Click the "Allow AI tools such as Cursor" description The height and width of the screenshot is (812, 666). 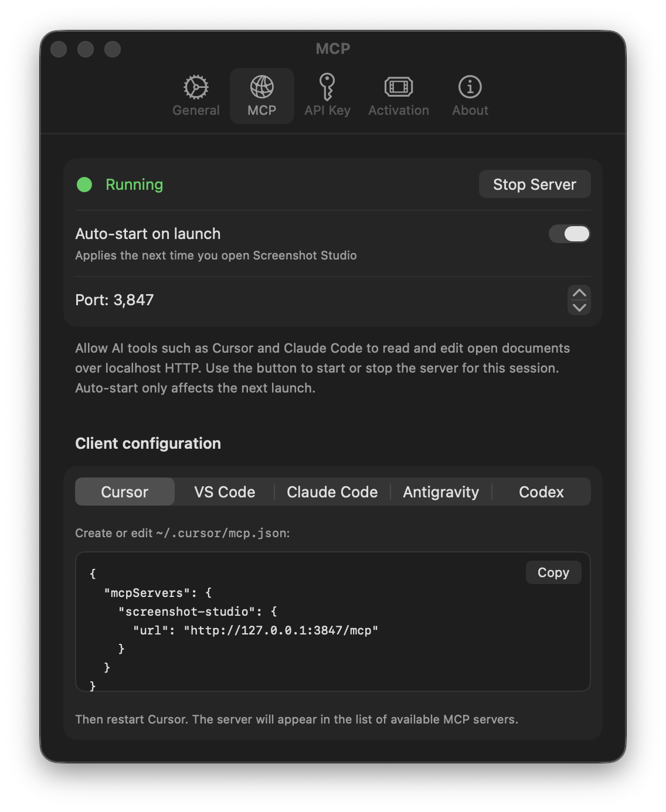pyautogui.click(x=322, y=368)
